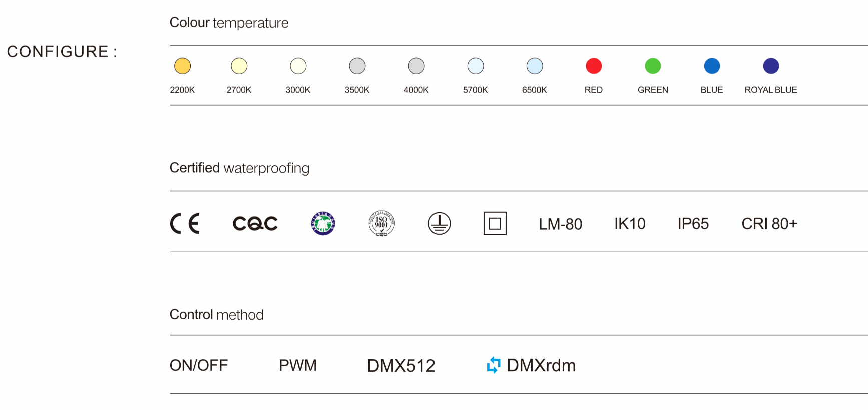Select the 6500K light blue swatch

(534, 66)
